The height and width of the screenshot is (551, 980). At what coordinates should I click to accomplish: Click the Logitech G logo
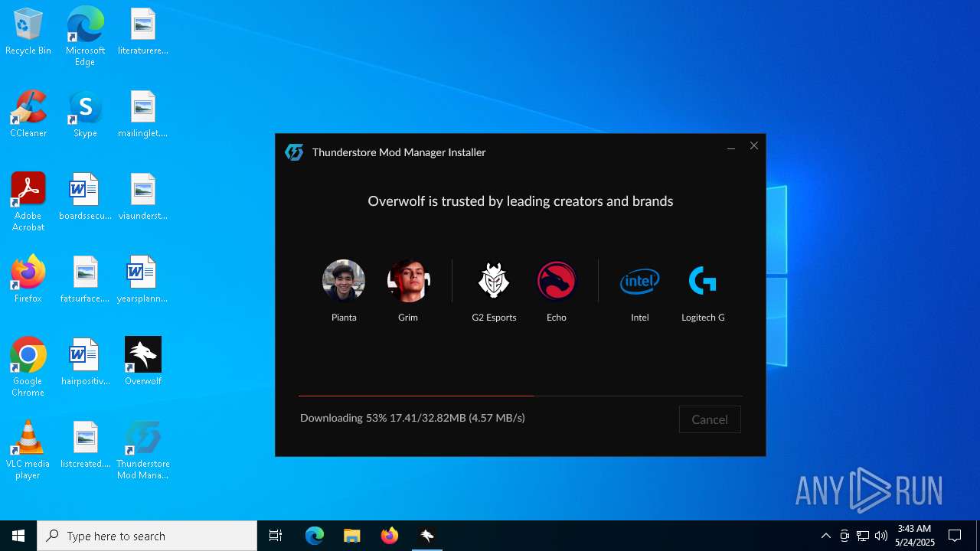(x=703, y=281)
